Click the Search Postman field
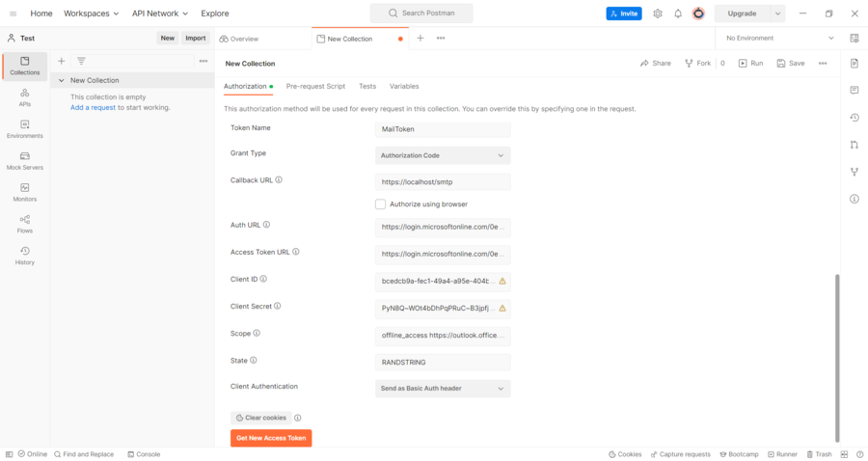The width and height of the screenshot is (868, 461). click(x=421, y=14)
